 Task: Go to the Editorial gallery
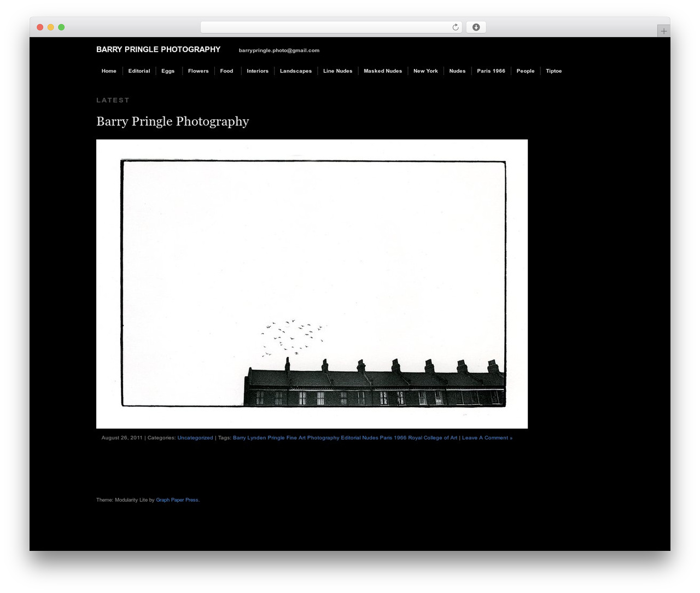pos(139,71)
